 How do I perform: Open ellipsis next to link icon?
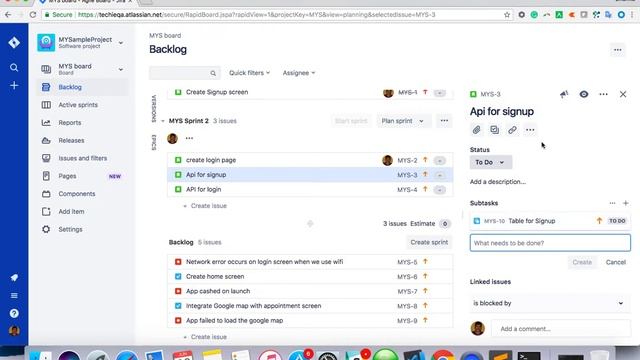coord(530,130)
